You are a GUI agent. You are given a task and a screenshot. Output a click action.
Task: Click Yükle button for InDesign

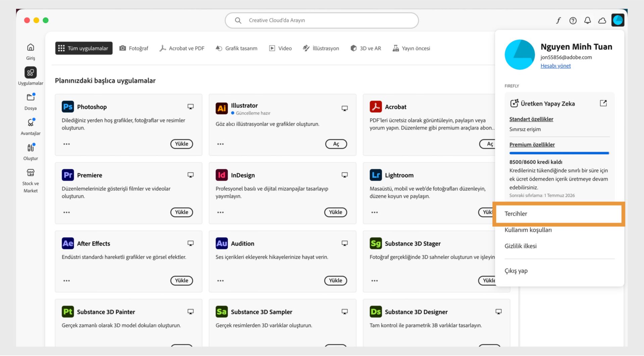pos(335,213)
